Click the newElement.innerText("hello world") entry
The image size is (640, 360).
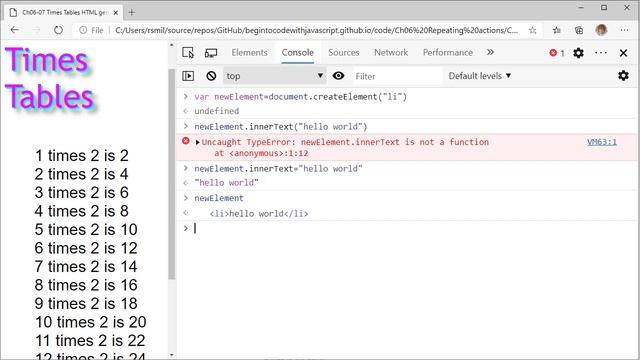click(x=281, y=127)
